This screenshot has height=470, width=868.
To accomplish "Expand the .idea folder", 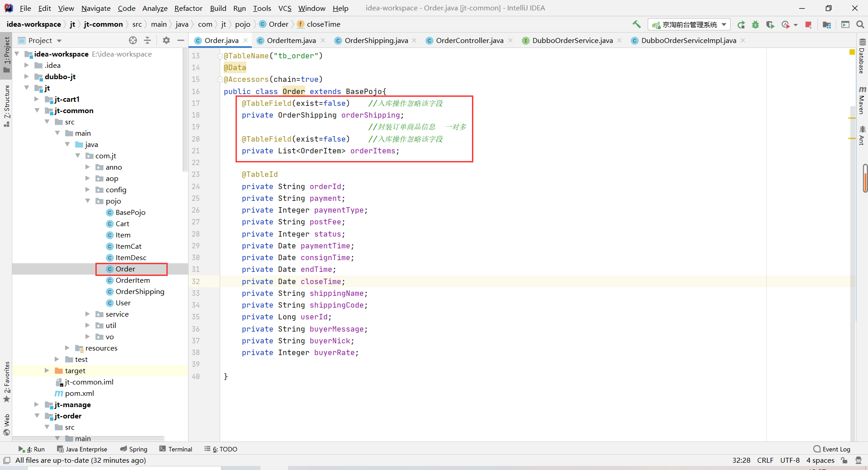I will (27, 65).
